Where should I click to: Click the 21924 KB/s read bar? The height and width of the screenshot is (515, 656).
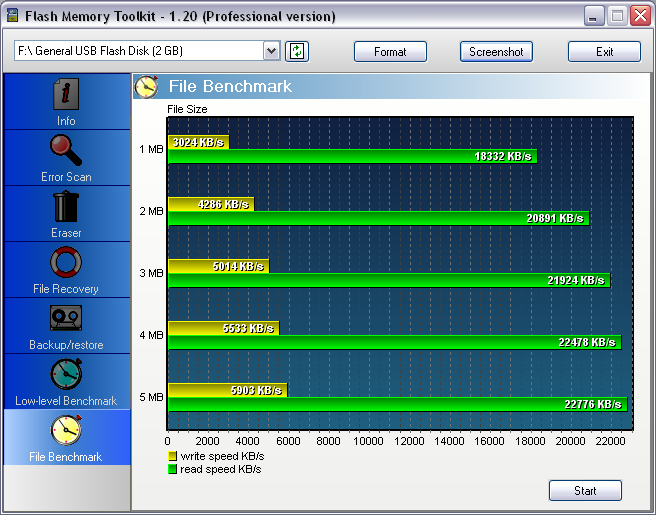(x=389, y=280)
